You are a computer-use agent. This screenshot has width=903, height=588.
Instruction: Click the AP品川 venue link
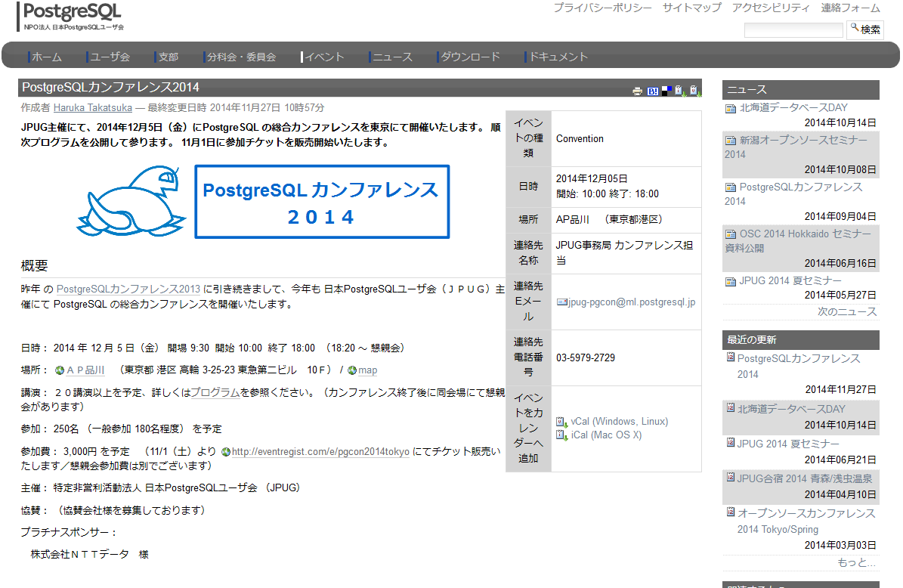click(86, 370)
